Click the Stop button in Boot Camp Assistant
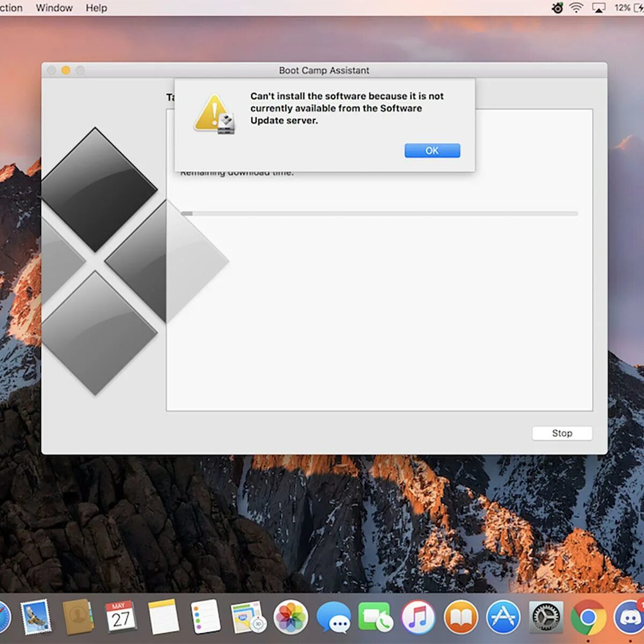Viewport: 644px width, 644px height. click(562, 433)
